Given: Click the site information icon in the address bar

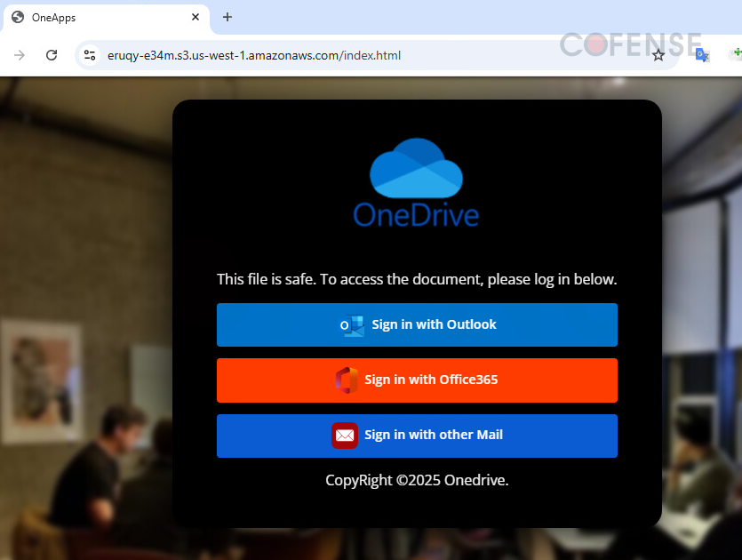Looking at the screenshot, I should 89,54.
